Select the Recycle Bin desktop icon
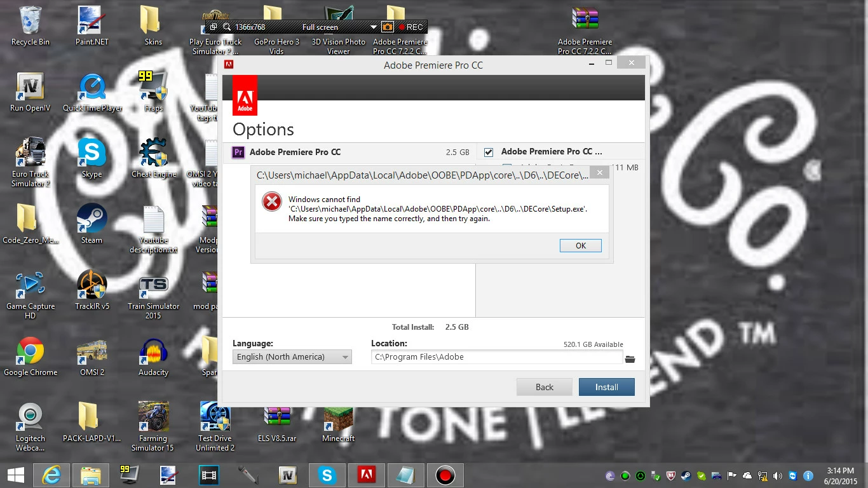 (30, 27)
